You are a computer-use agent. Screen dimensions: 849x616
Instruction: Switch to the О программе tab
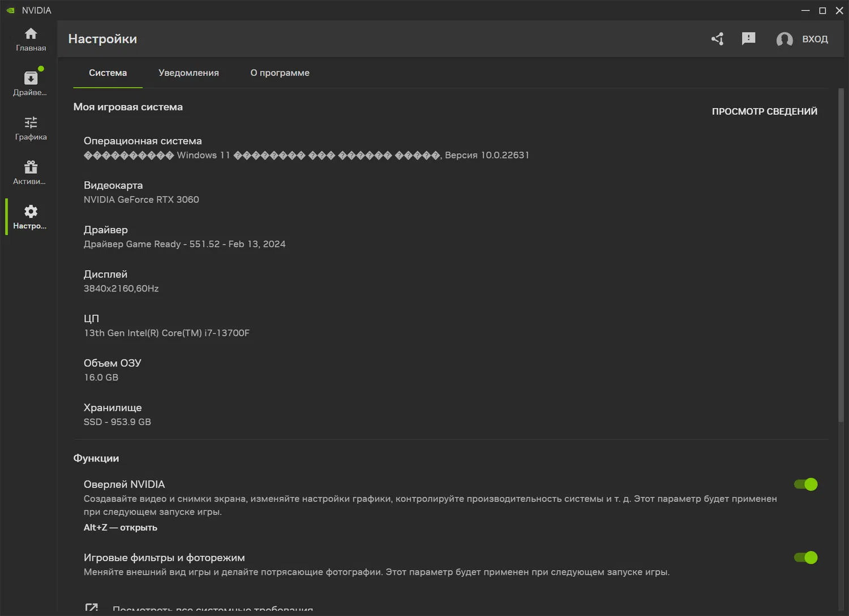coord(280,73)
